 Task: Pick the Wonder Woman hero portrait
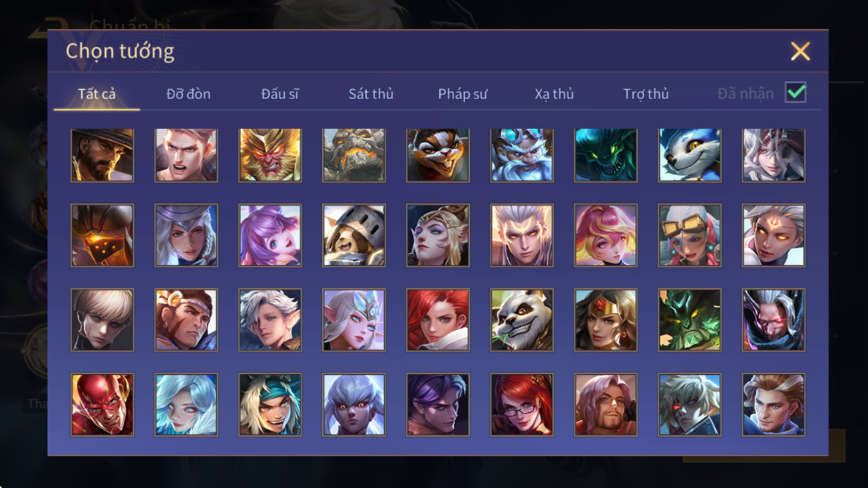pos(606,320)
